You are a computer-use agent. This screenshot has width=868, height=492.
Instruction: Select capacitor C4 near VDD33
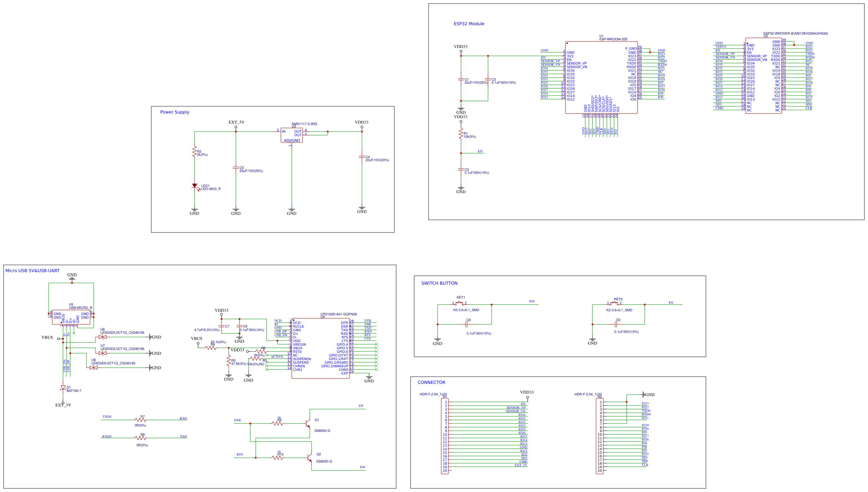click(362, 157)
